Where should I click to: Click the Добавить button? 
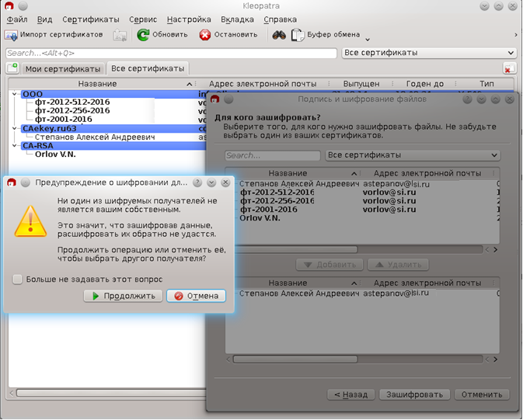click(329, 265)
